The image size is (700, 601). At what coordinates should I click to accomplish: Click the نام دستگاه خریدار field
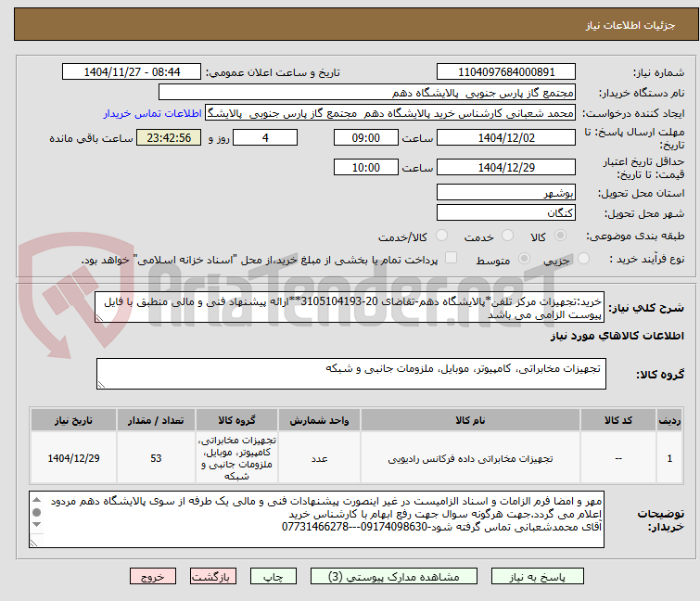[366, 93]
